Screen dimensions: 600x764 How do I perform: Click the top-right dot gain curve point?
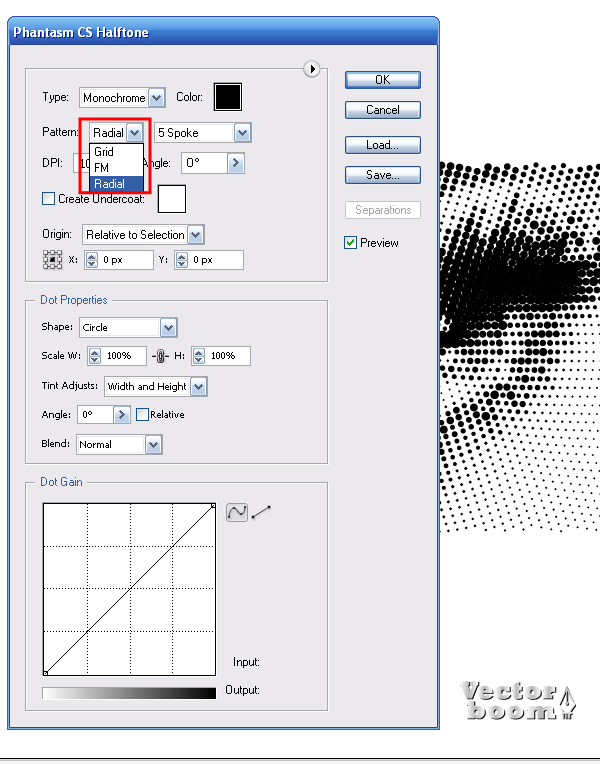(213, 506)
